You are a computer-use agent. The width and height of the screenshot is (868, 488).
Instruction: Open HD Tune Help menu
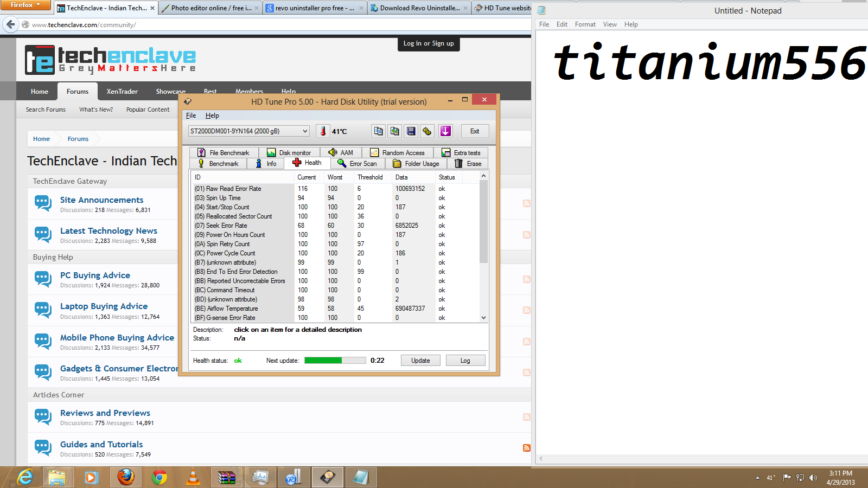[212, 115]
